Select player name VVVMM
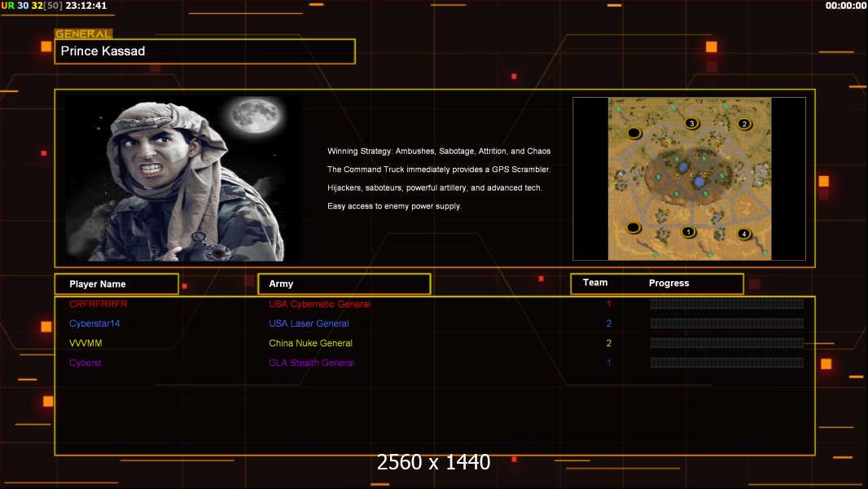The image size is (868, 489). point(85,343)
